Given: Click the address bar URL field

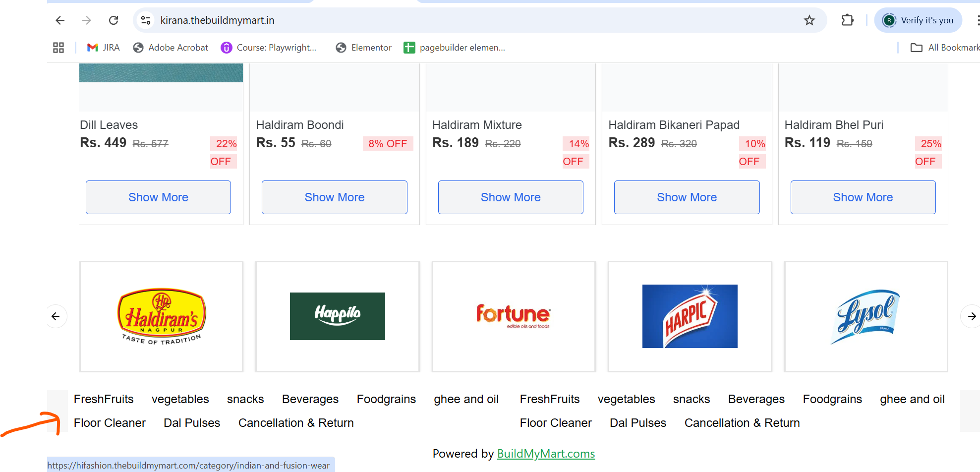Looking at the screenshot, I should point(476,20).
